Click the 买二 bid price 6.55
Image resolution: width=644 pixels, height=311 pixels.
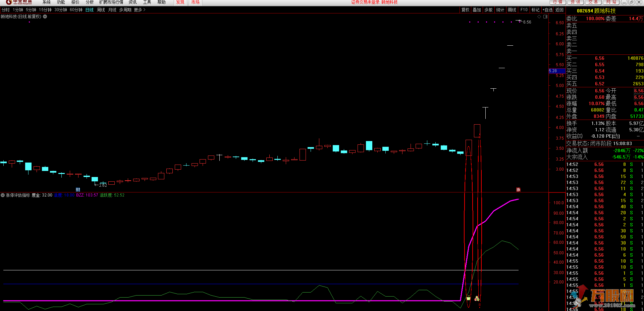coord(600,65)
